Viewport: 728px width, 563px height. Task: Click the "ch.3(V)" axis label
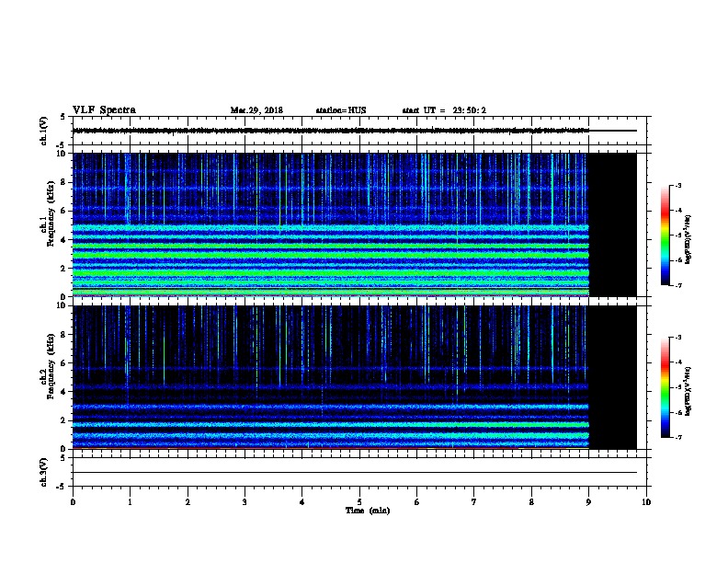point(43,472)
